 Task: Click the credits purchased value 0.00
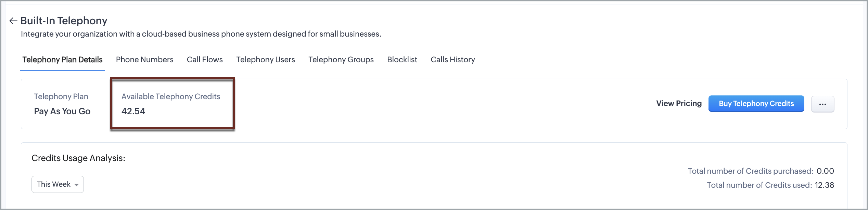pyautogui.click(x=825, y=171)
